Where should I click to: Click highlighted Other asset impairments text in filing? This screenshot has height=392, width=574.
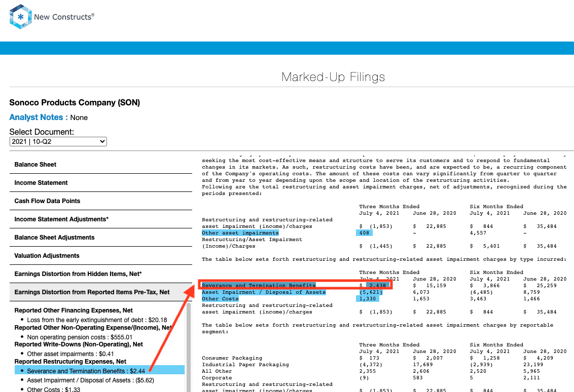tap(240, 233)
